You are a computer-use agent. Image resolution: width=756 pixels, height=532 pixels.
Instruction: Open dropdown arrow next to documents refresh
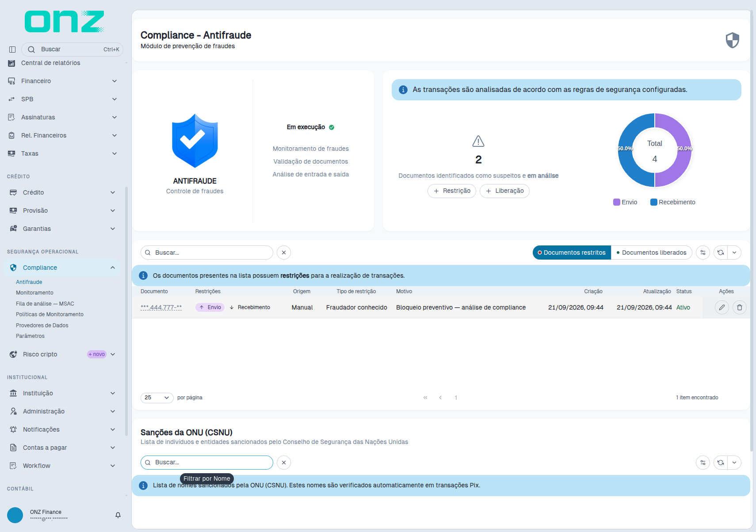pos(734,253)
